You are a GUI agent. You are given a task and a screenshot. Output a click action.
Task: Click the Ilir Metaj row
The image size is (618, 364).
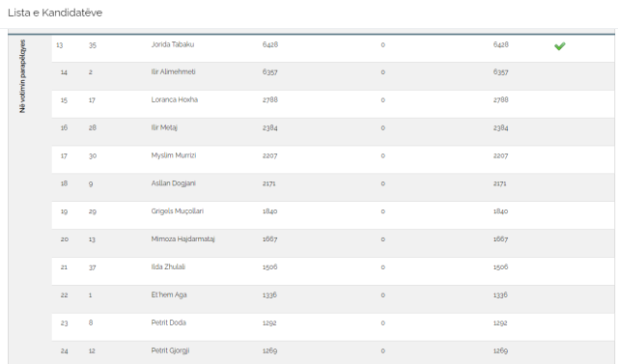pyautogui.click(x=333, y=131)
